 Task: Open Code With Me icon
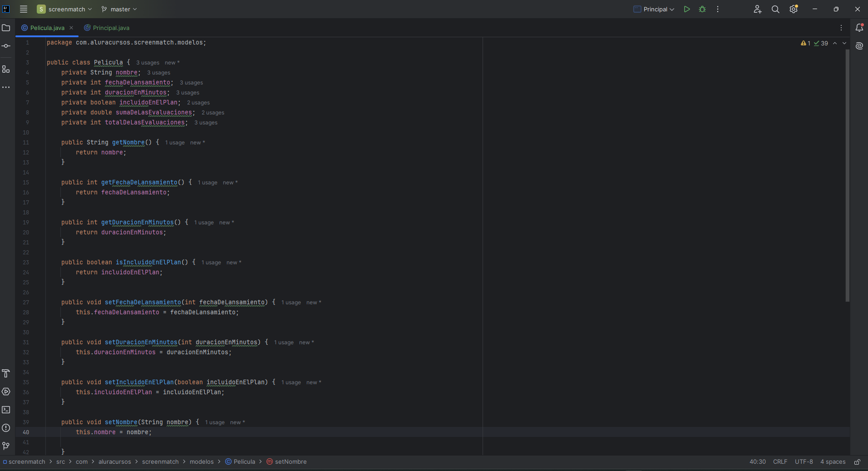757,9
